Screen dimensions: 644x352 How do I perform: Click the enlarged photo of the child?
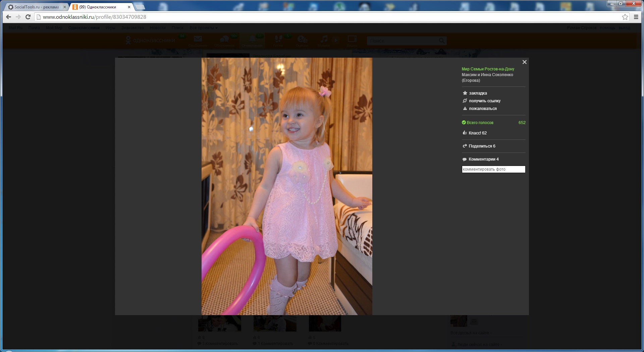[x=287, y=186]
